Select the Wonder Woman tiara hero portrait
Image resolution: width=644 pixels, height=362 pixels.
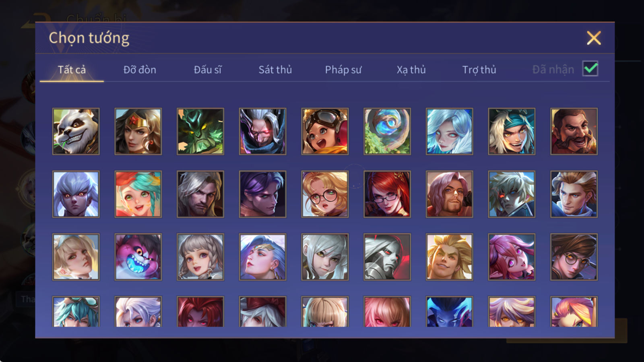[138, 131]
